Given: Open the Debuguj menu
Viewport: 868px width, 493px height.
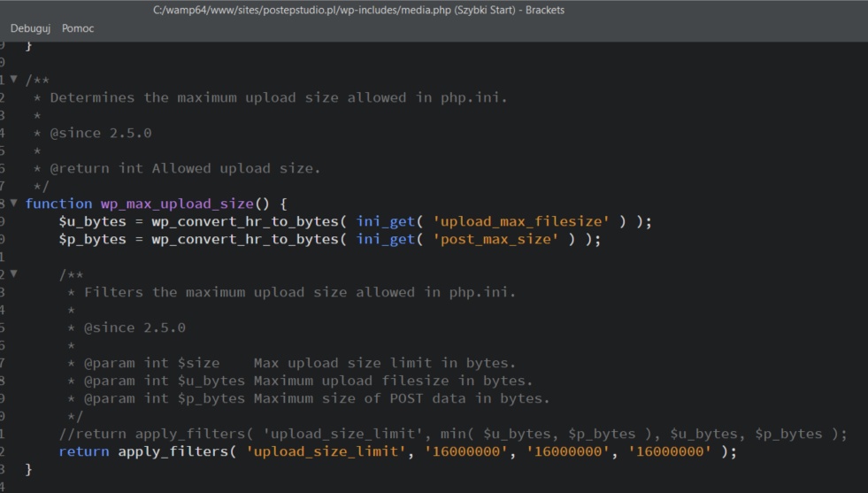Looking at the screenshot, I should point(31,28).
